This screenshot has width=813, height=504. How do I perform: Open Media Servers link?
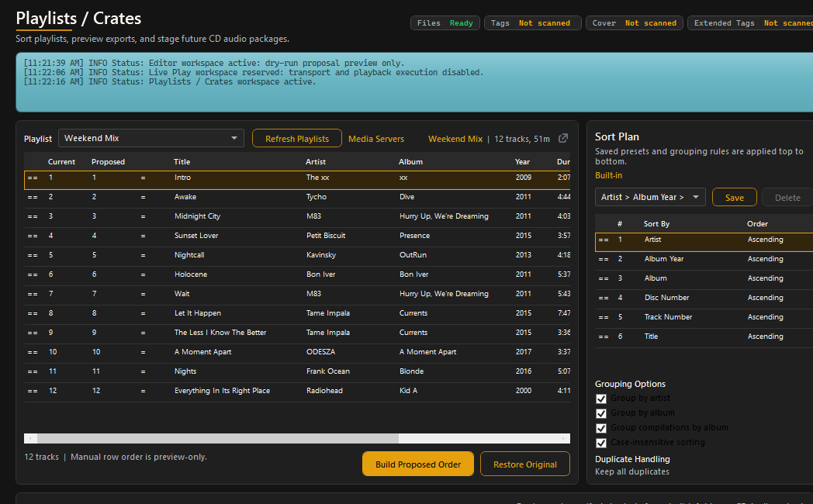pyautogui.click(x=376, y=139)
